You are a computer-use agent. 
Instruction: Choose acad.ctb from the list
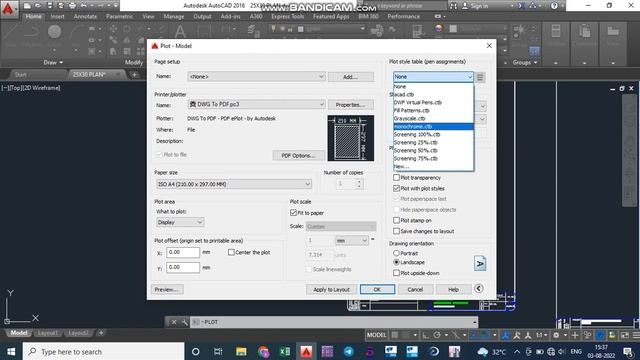click(x=433, y=94)
